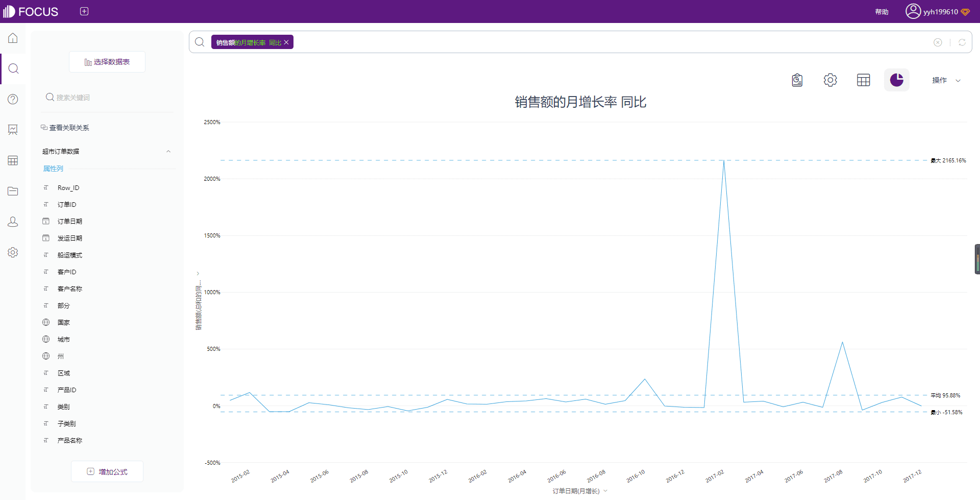This screenshot has width=980, height=500.
Task: Click the 2015-02 x-axis label
Action: 240,476
